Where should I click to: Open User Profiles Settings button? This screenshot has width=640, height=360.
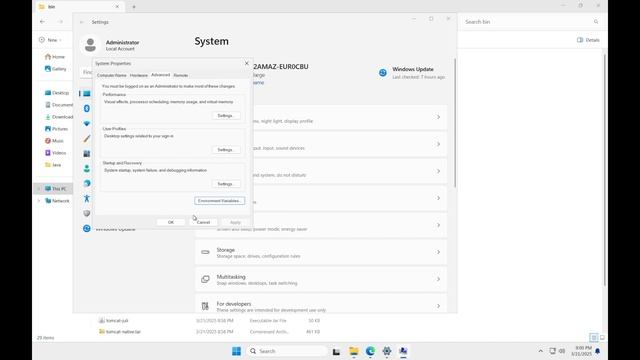click(226, 150)
